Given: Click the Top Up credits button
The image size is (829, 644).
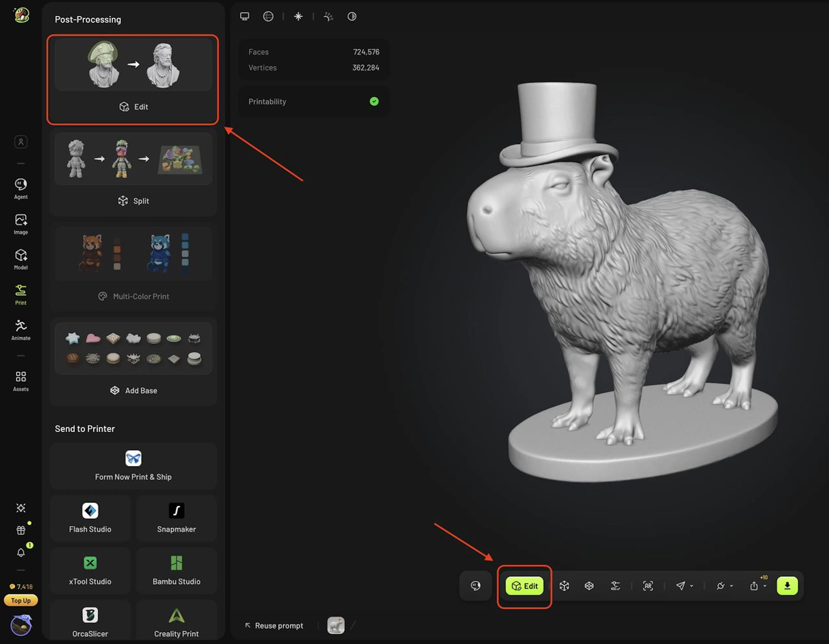Looking at the screenshot, I should pyautogui.click(x=21, y=601).
